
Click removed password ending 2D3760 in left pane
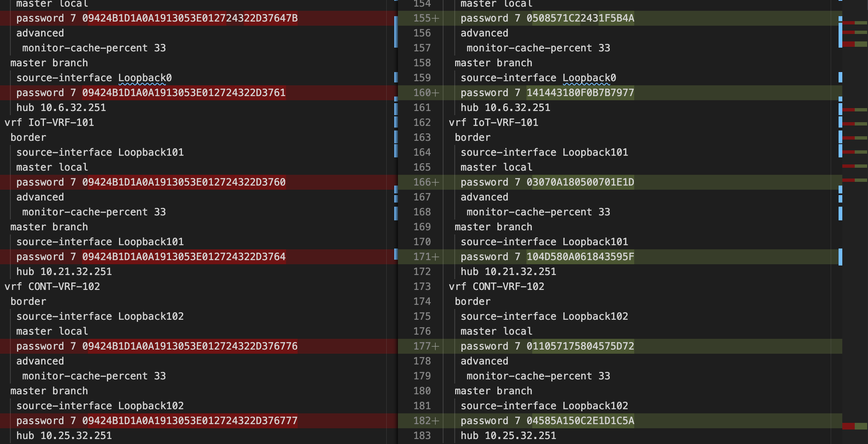184,182
